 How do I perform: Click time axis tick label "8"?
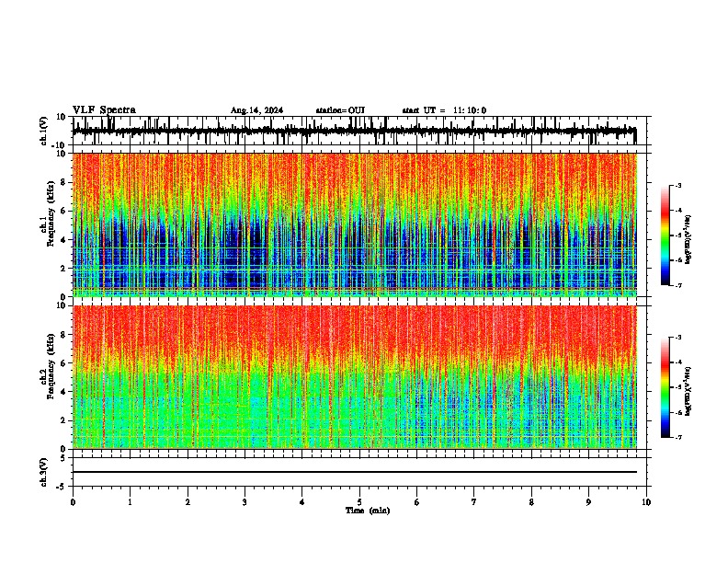click(531, 502)
